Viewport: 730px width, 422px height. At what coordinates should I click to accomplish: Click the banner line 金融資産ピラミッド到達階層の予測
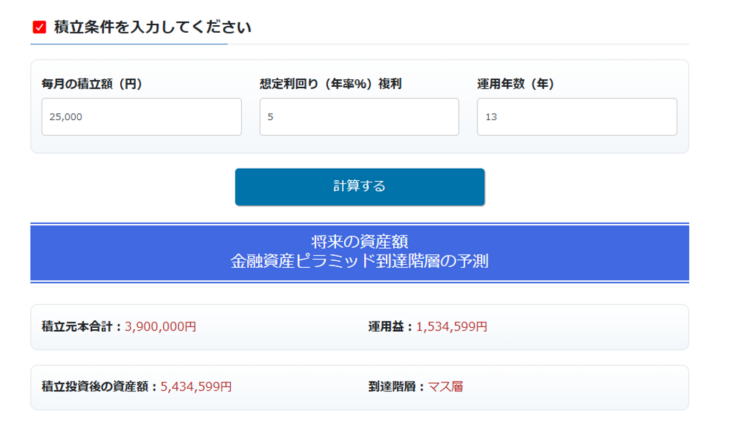click(359, 261)
